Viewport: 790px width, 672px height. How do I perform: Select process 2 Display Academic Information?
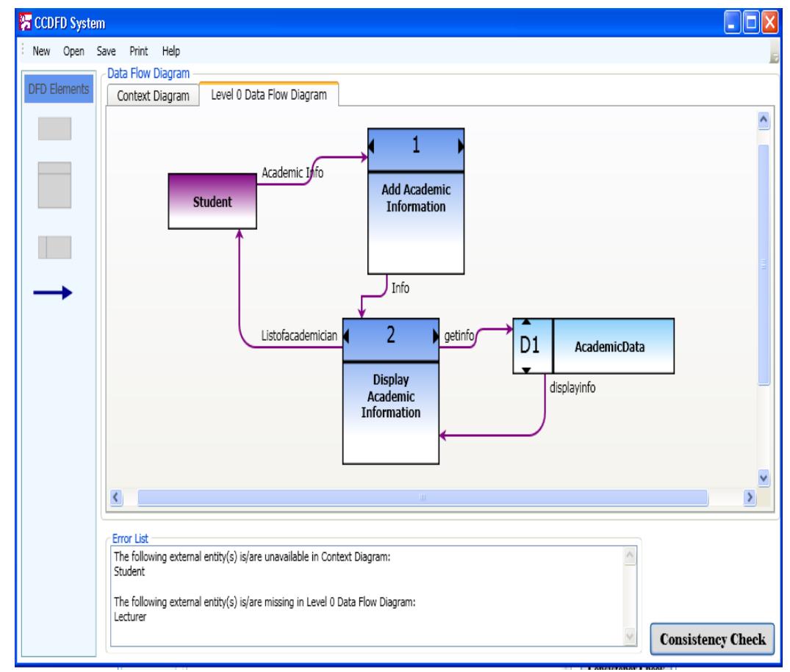tap(390, 391)
